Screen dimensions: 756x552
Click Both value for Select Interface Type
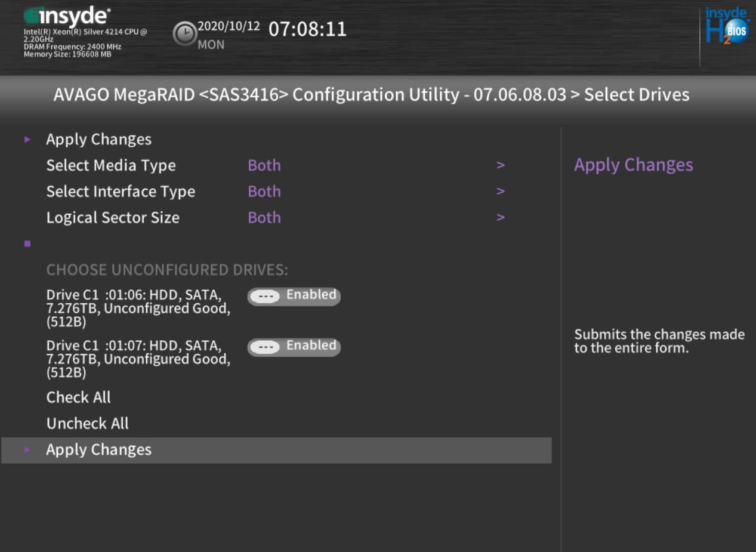[x=264, y=192]
